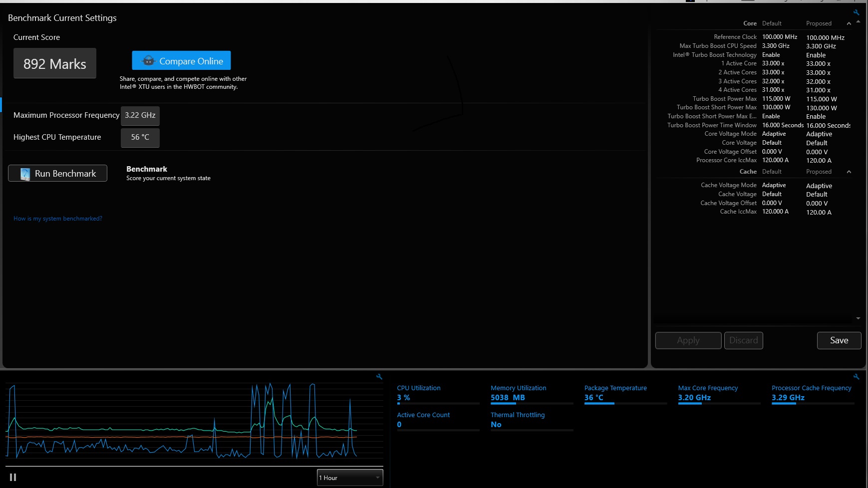Image resolution: width=868 pixels, height=488 pixels.
Task: Click proposed Intel Turbo Boost Technology Enable
Action: [816, 55]
